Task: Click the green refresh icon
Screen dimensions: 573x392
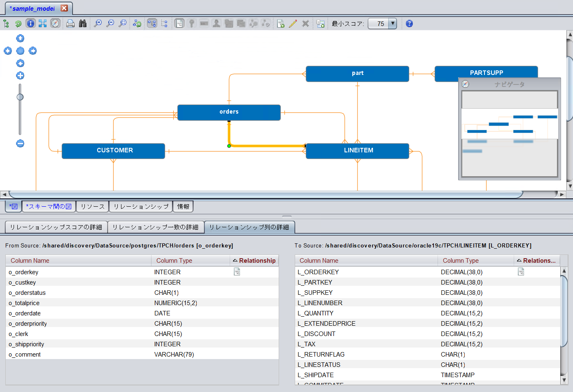Action: 18,23
